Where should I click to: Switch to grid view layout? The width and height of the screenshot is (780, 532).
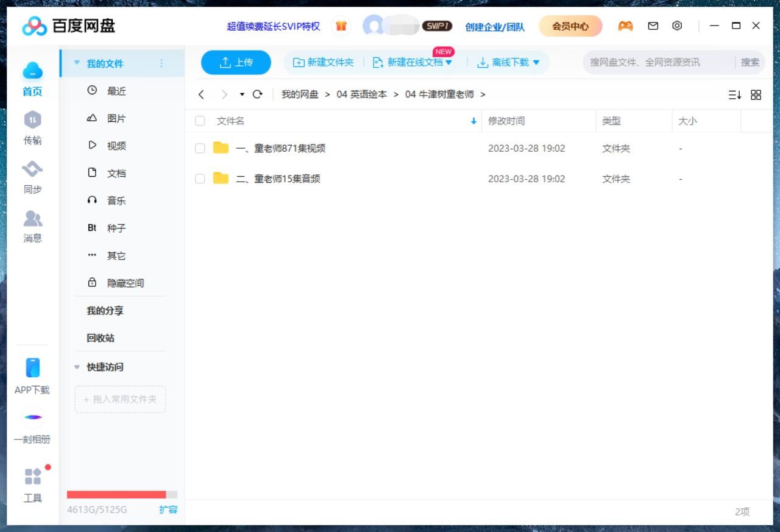pyautogui.click(x=756, y=94)
